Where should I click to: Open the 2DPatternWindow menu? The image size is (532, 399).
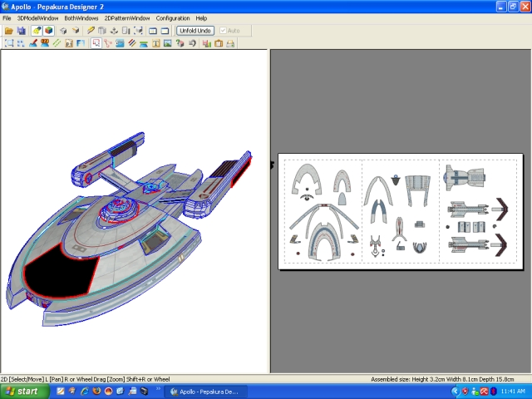127,18
